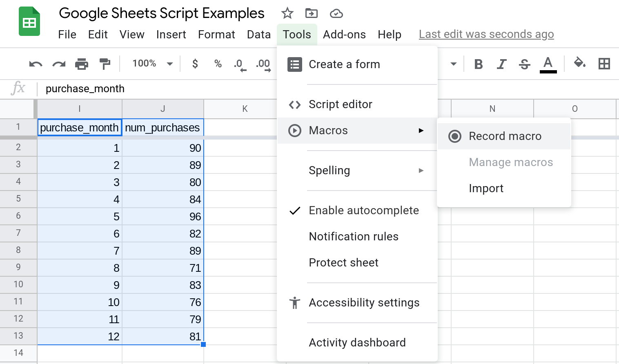Screen dimensions: 619x364
Task: Toggle strikethrough formatting
Action: tap(524, 64)
